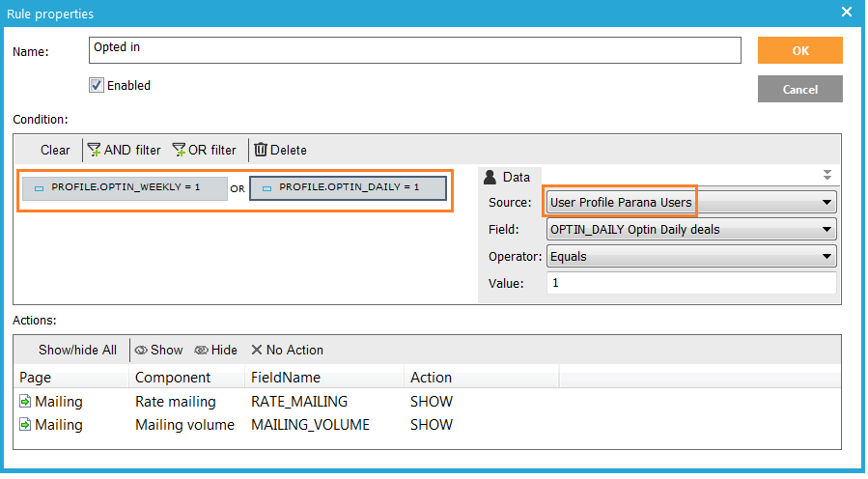Click the Data person icon
The height and width of the screenshot is (479, 868).
click(490, 177)
